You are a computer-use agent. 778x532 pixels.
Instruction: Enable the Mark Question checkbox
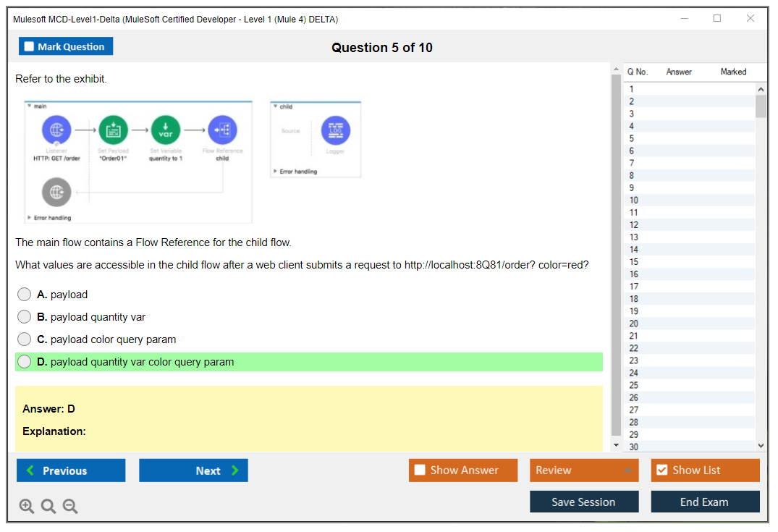pos(30,47)
